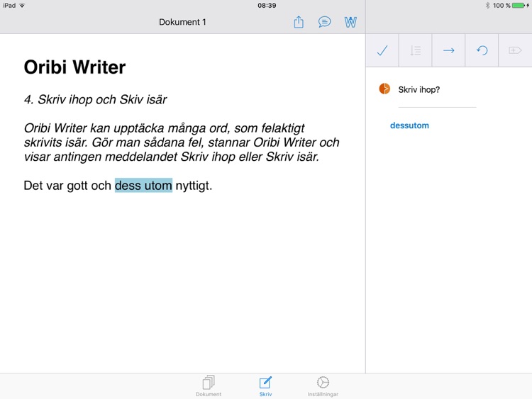Tap the 08:39 clock
Image resolution: width=532 pixels, height=399 pixels.
pyautogui.click(x=267, y=6)
